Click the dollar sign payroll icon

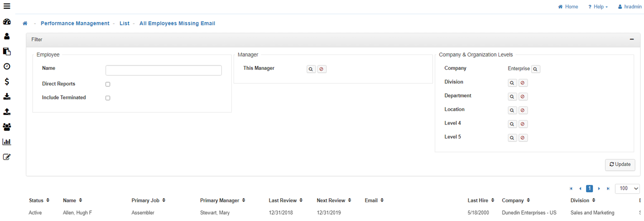click(x=7, y=82)
